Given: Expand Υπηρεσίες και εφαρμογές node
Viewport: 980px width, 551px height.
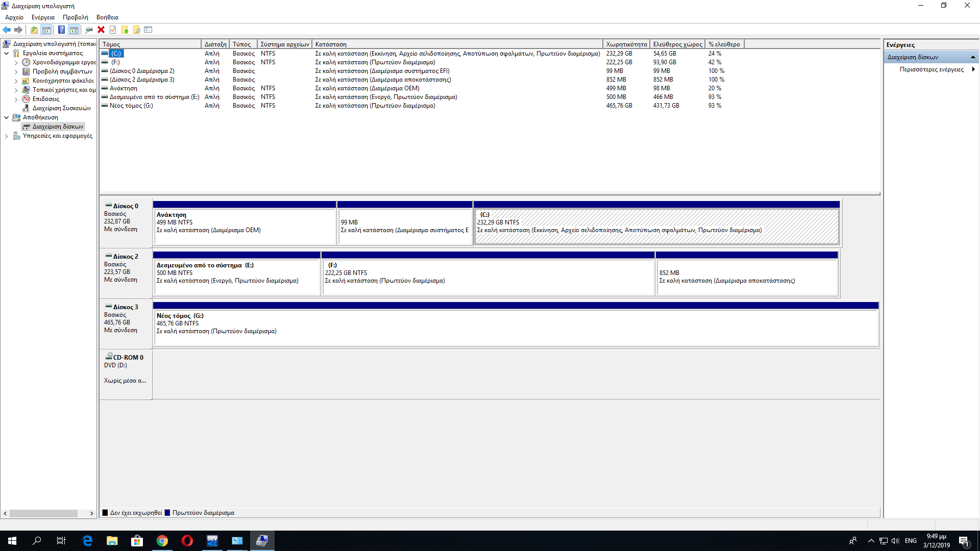Looking at the screenshot, I should click(7, 136).
